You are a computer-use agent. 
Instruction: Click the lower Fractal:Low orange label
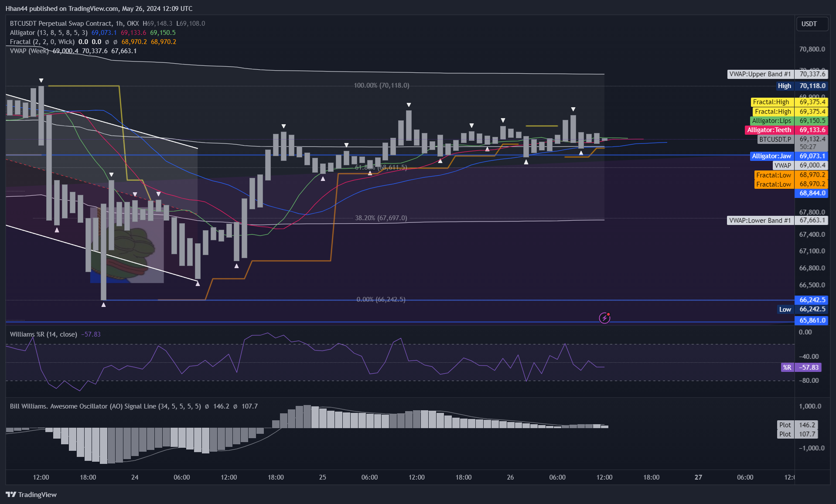[x=791, y=184]
